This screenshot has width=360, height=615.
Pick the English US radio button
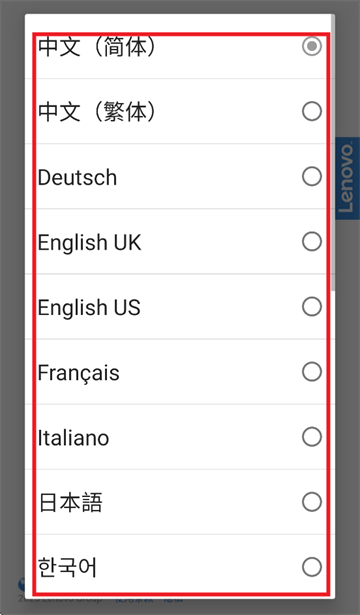pos(312,307)
